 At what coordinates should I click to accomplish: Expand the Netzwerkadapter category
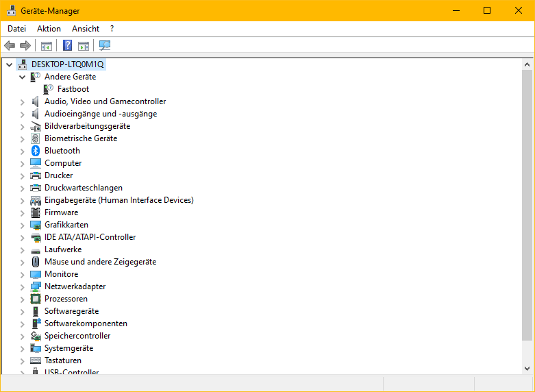tap(22, 287)
